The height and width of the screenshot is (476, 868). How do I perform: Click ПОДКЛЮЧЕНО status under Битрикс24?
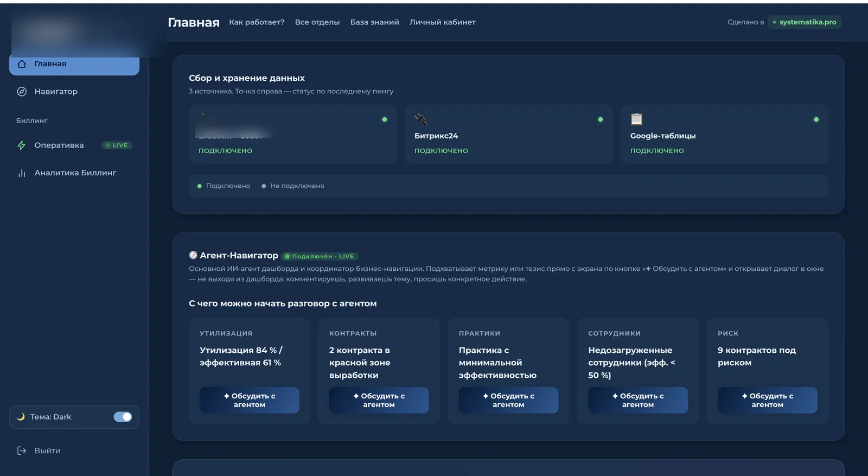tap(441, 151)
